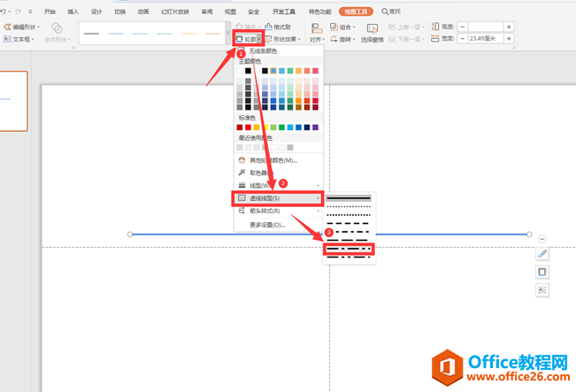Increase the 宽度 width value
This screenshot has height=392, width=576.
[x=509, y=39]
